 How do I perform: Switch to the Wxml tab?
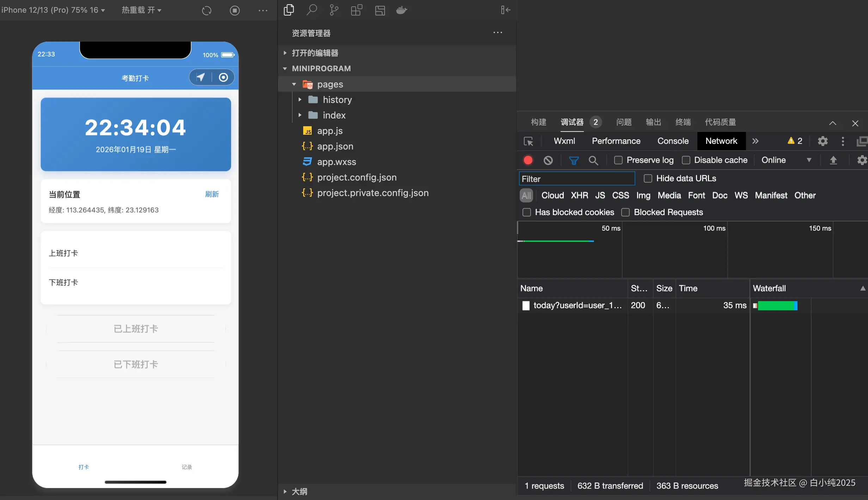coord(564,141)
